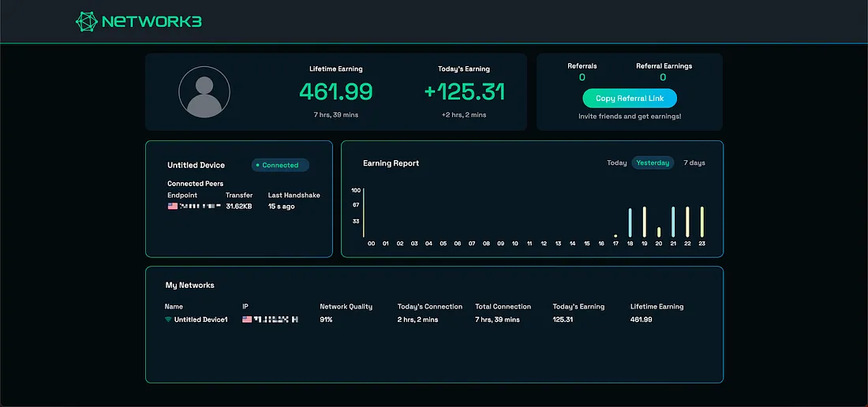The height and width of the screenshot is (407, 868).
Task: Click the US flag beside the Endpoint
Action: [173, 206]
